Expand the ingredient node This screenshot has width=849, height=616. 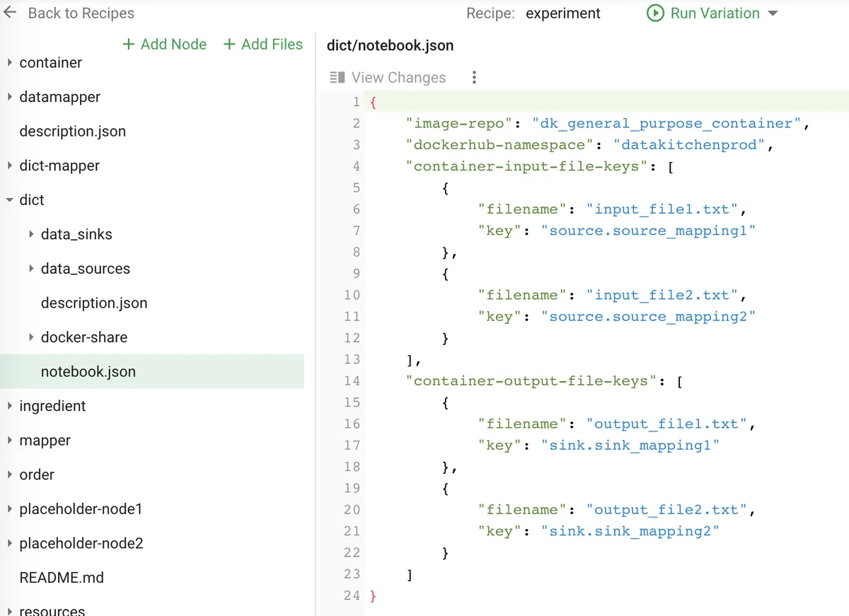10,406
